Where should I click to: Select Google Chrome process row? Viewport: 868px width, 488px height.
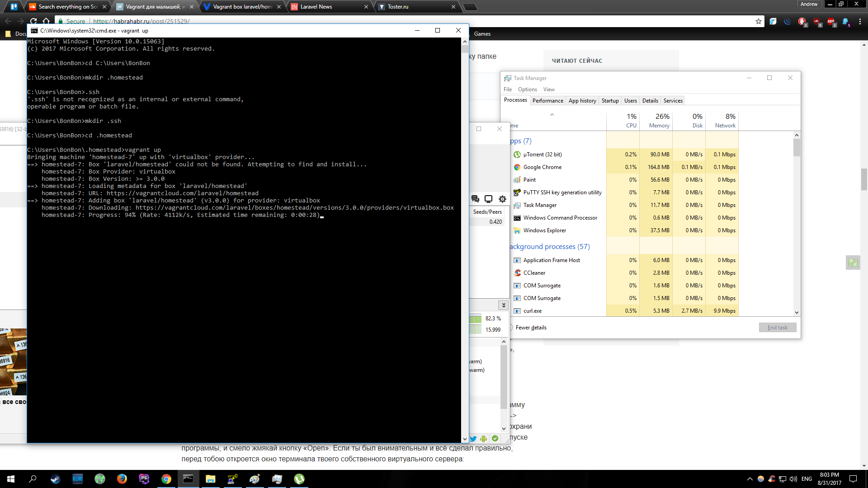624,167
